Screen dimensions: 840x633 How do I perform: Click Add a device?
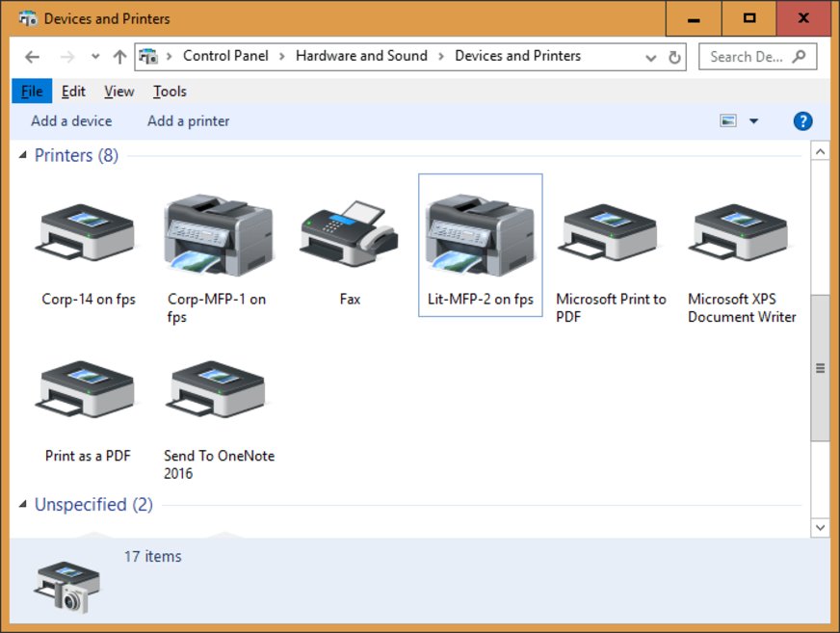pyautogui.click(x=71, y=121)
